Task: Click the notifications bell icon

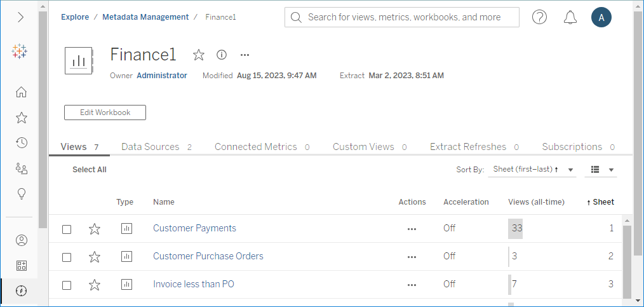Action: pyautogui.click(x=570, y=17)
